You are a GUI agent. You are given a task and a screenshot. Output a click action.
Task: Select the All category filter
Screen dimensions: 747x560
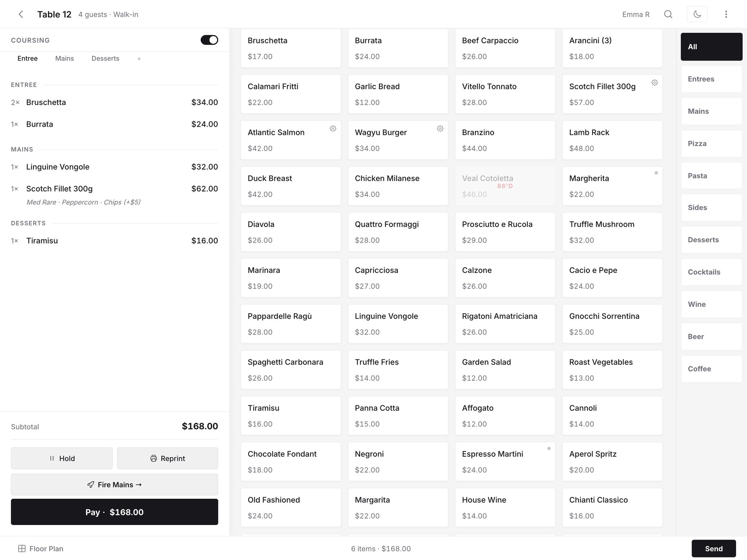(x=711, y=47)
